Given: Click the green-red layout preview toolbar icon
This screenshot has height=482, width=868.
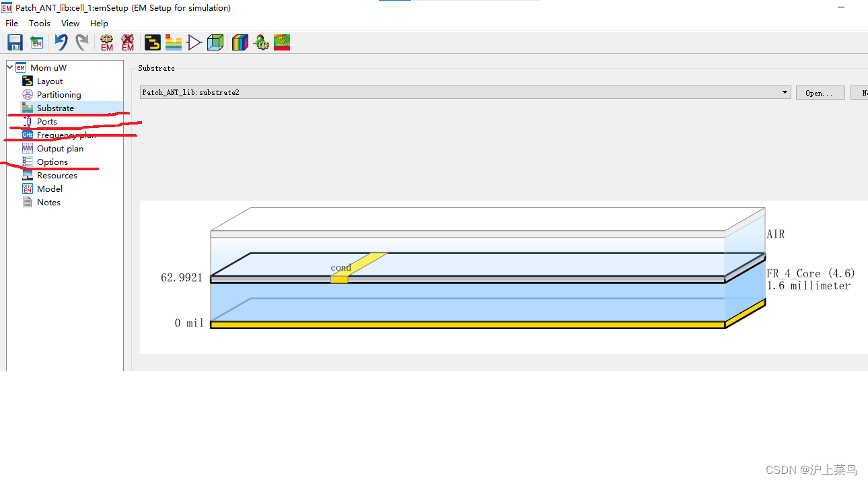Looking at the screenshot, I should (x=282, y=43).
